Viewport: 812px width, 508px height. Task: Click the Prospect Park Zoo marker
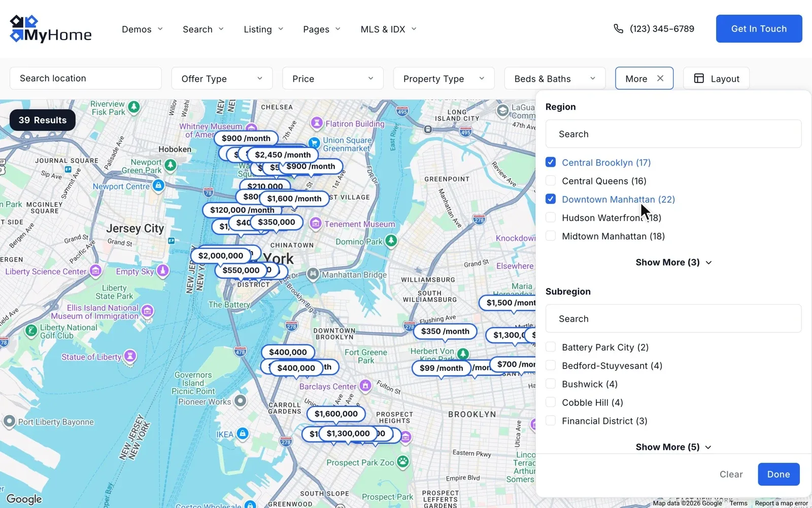click(x=403, y=462)
